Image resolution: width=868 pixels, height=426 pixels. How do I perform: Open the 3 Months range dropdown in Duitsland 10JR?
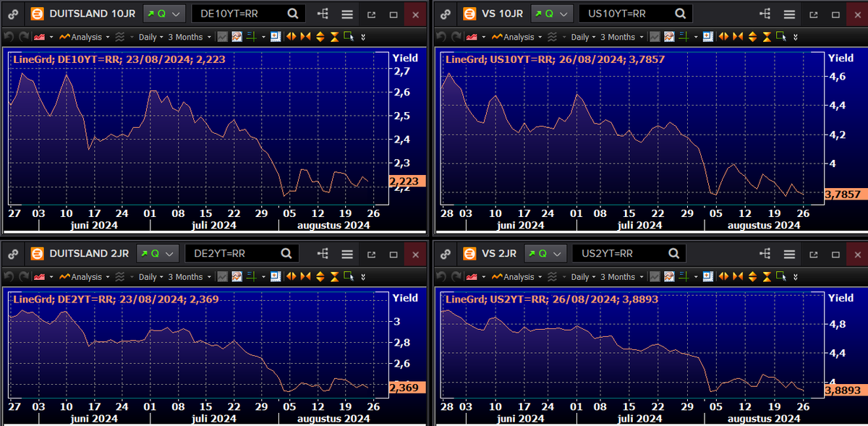[x=190, y=37]
